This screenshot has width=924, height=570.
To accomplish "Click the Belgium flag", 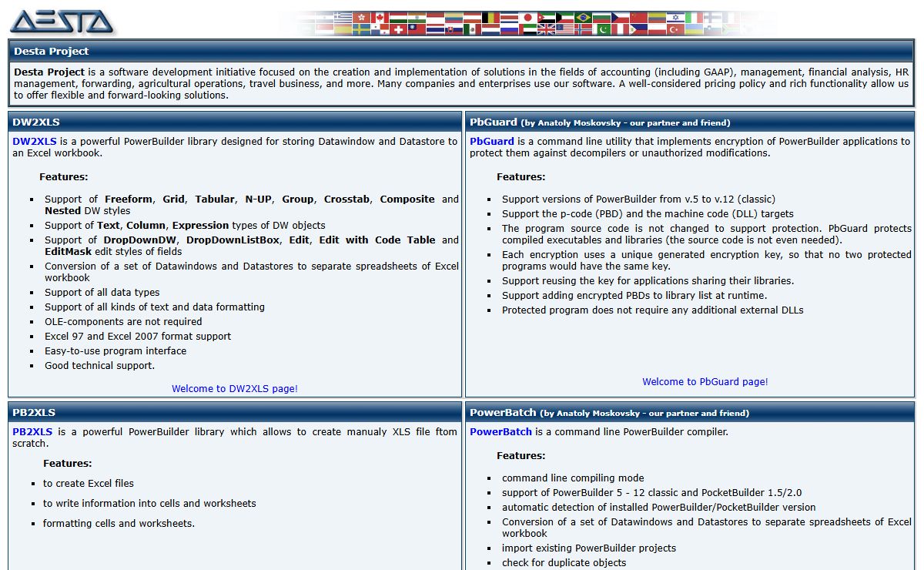I will (x=490, y=17).
